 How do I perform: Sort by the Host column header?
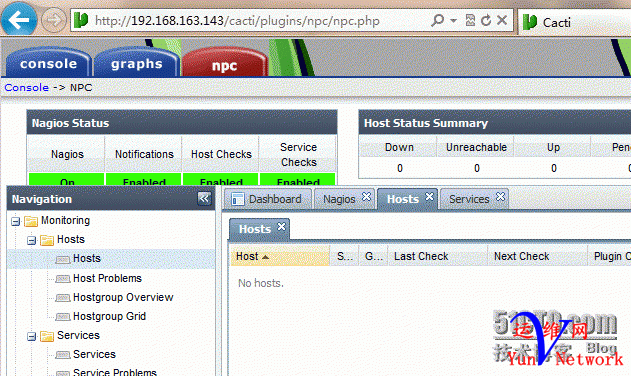click(x=280, y=256)
